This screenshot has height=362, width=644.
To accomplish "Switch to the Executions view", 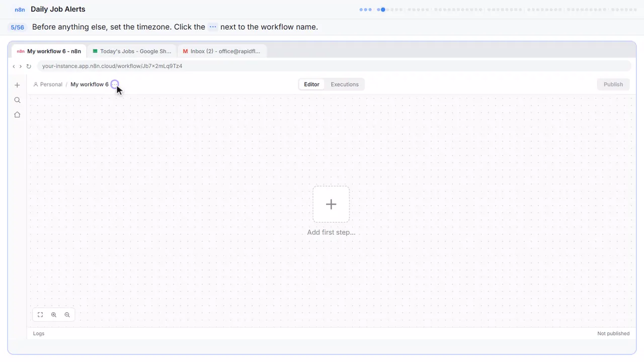I will (x=345, y=84).
